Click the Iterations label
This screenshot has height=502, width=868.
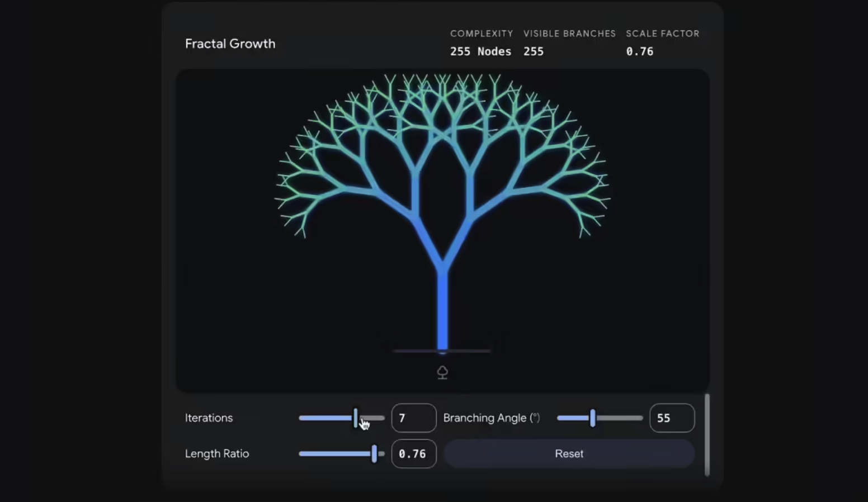[x=209, y=418]
